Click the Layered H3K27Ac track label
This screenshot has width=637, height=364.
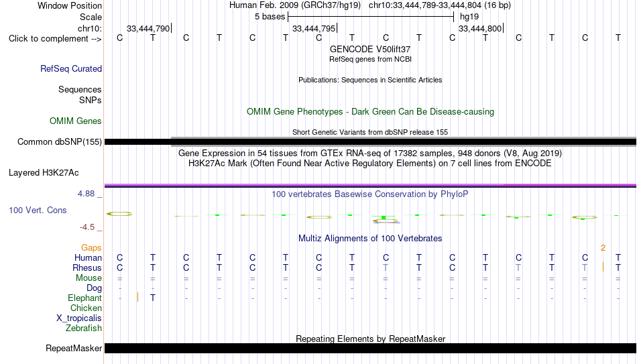tap(44, 173)
